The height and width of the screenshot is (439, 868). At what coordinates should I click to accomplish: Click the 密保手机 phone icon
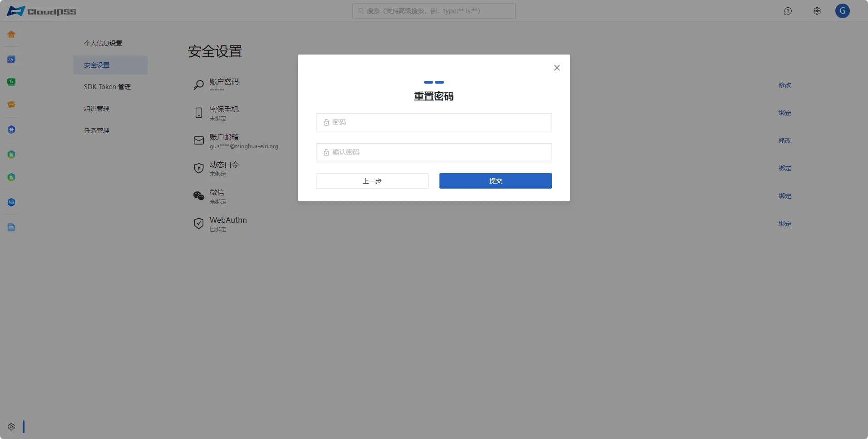(199, 113)
